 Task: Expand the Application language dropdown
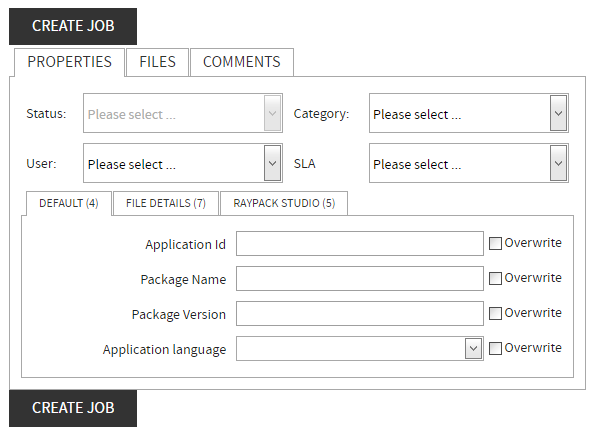[360, 349]
